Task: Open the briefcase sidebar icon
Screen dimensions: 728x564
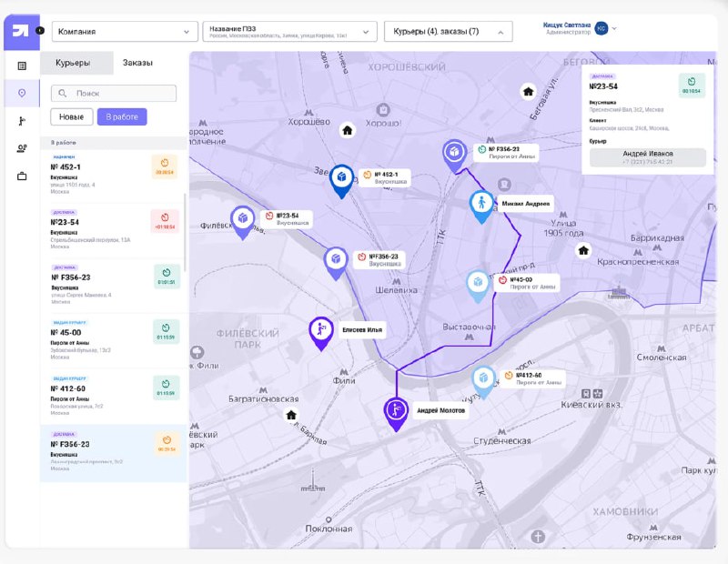Action: click(x=22, y=176)
